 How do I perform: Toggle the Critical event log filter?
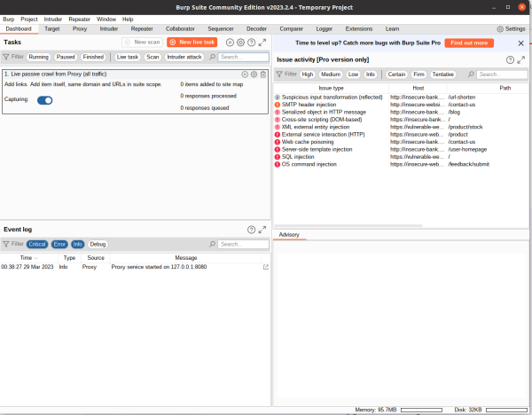point(37,245)
